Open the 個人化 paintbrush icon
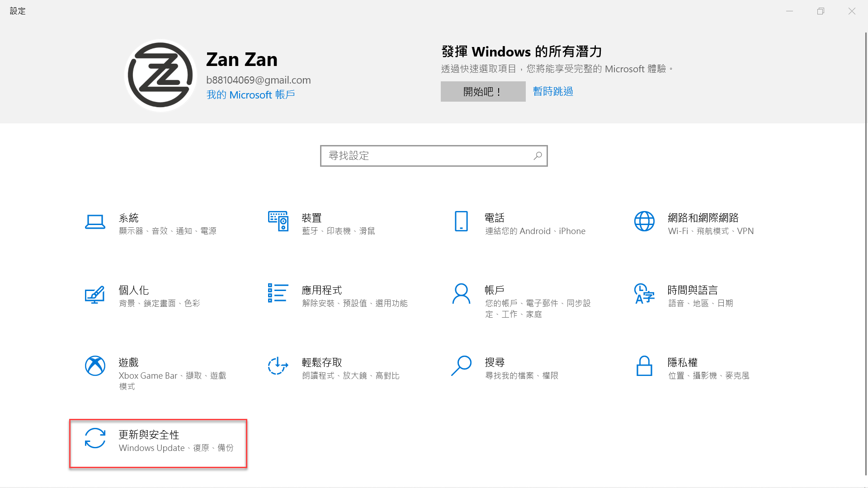Viewport: 868px width, 488px height. tap(95, 295)
